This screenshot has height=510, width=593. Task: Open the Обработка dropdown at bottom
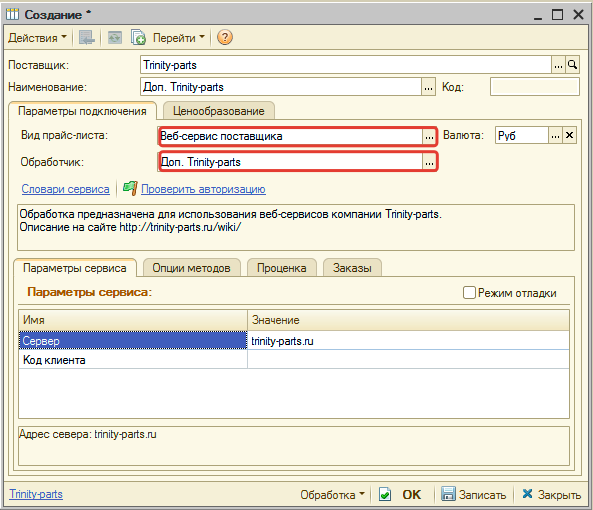click(332, 494)
